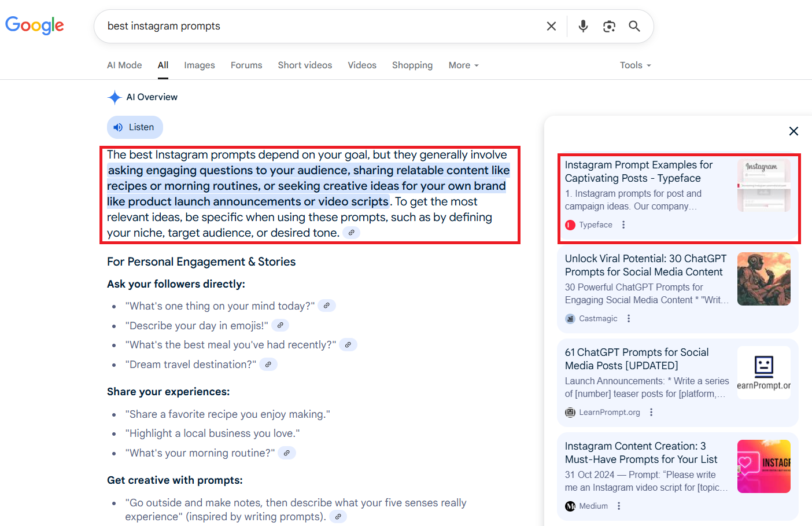Open the three-dot menu on the Medium result

pos(618,506)
